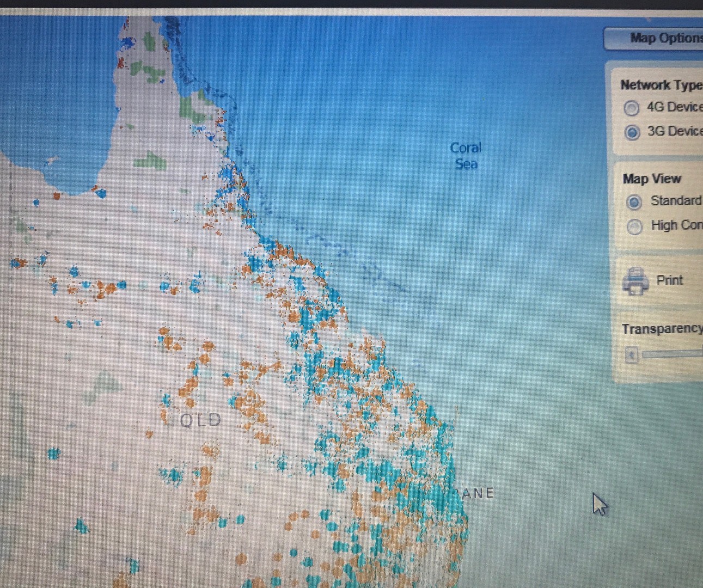Image resolution: width=703 pixels, height=588 pixels.
Task: Click the northern tip of Cape York
Action: [x=126, y=24]
